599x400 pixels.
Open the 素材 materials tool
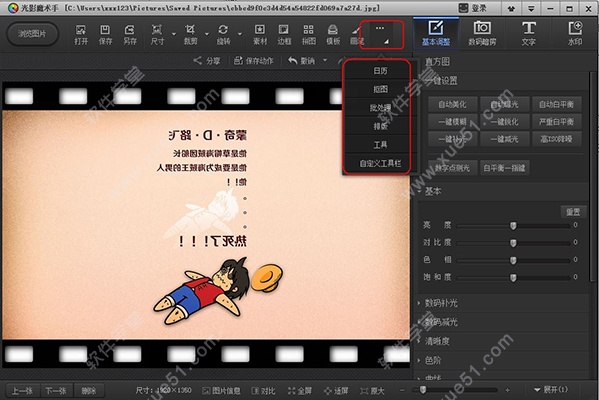tap(260, 34)
